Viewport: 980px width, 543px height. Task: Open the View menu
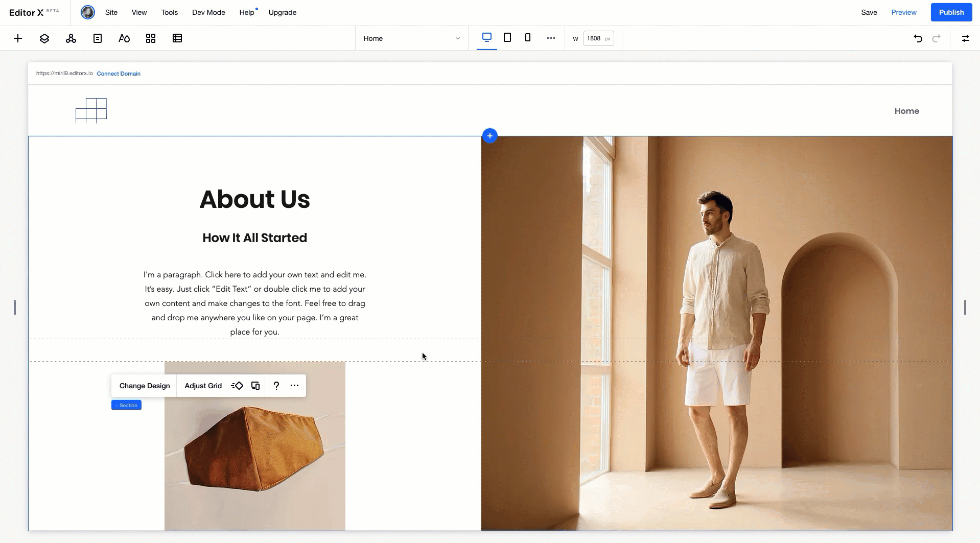(139, 12)
